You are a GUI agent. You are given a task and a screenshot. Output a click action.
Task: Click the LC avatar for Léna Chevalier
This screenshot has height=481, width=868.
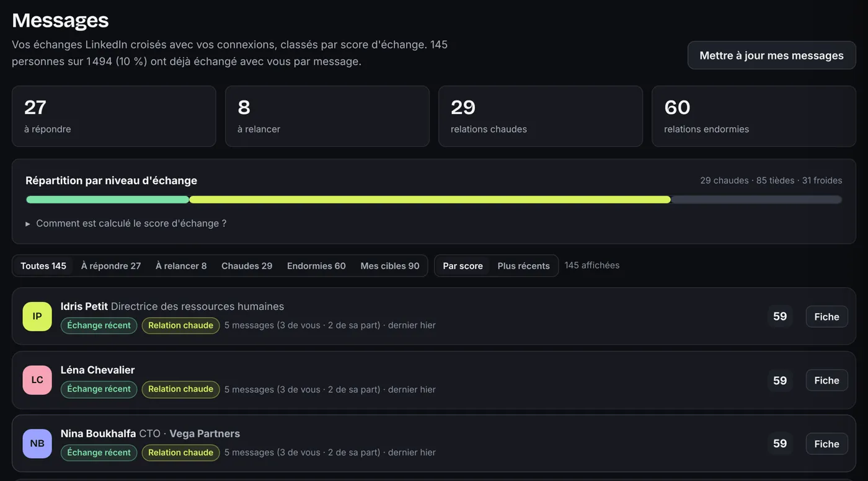[x=37, y=380]
